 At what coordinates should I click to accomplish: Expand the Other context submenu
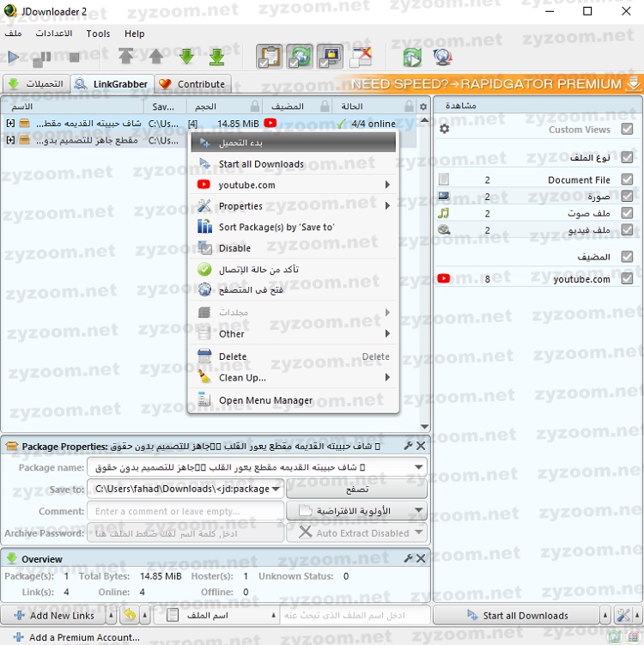(294, 333)
